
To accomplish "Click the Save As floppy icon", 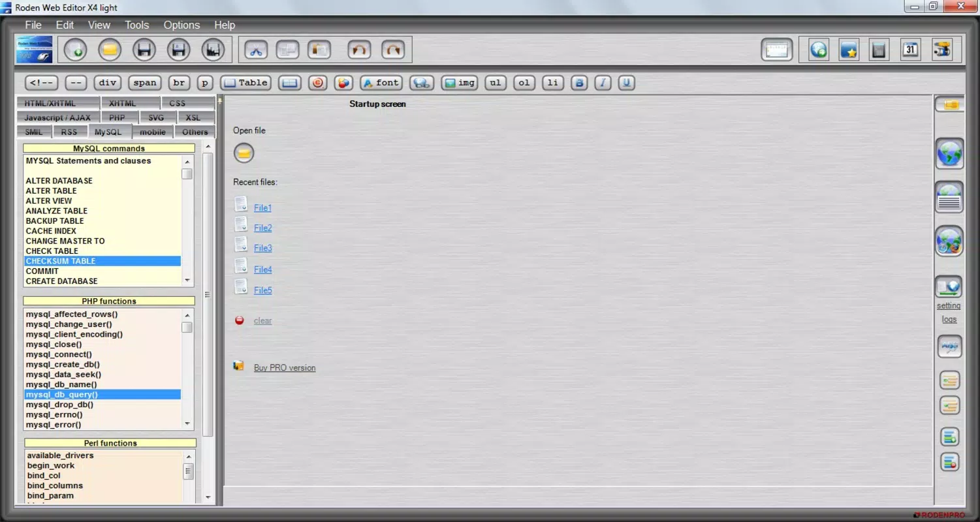I will click(x=178, y=50).
